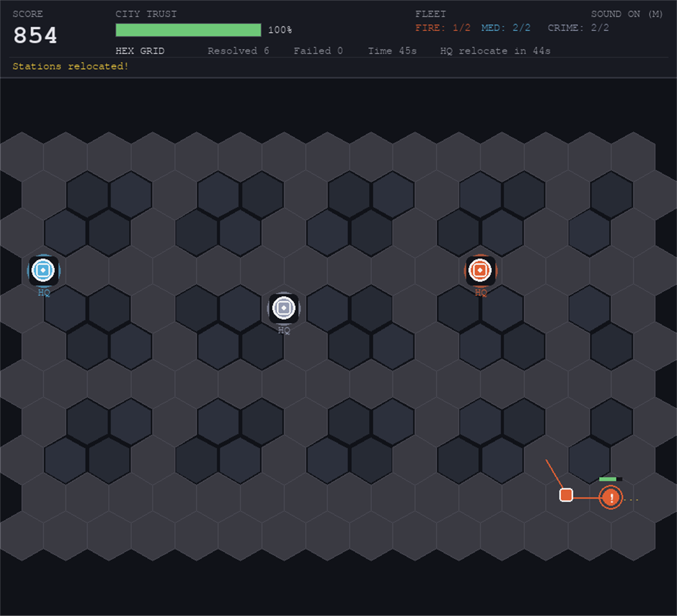This screenshot has height=616, width=677.
Task: Select the orange fire truck unit square
Action: (566, 495)
